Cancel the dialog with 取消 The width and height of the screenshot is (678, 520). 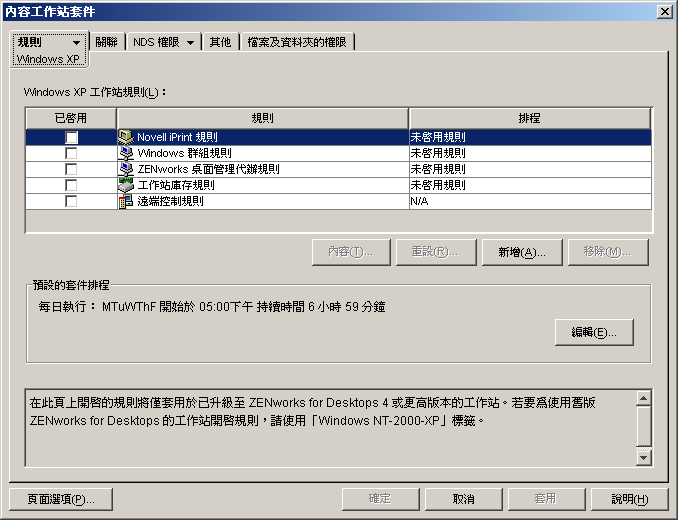(464, 500)
